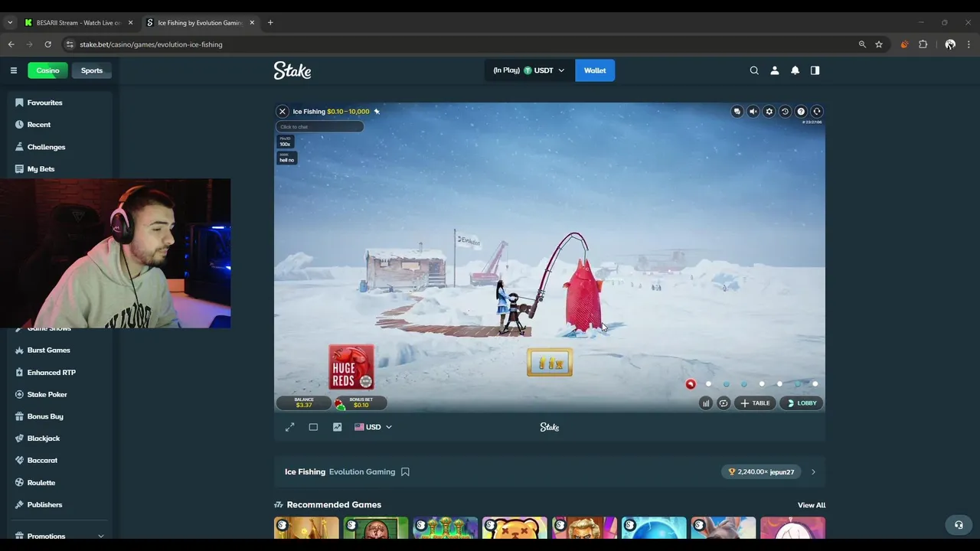Open the user account menu

[775, 70]
